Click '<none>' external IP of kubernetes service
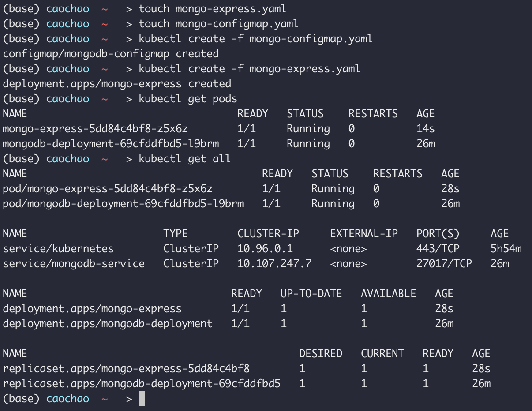The height and width of the screenshot is (411, 532). point(348,249)
